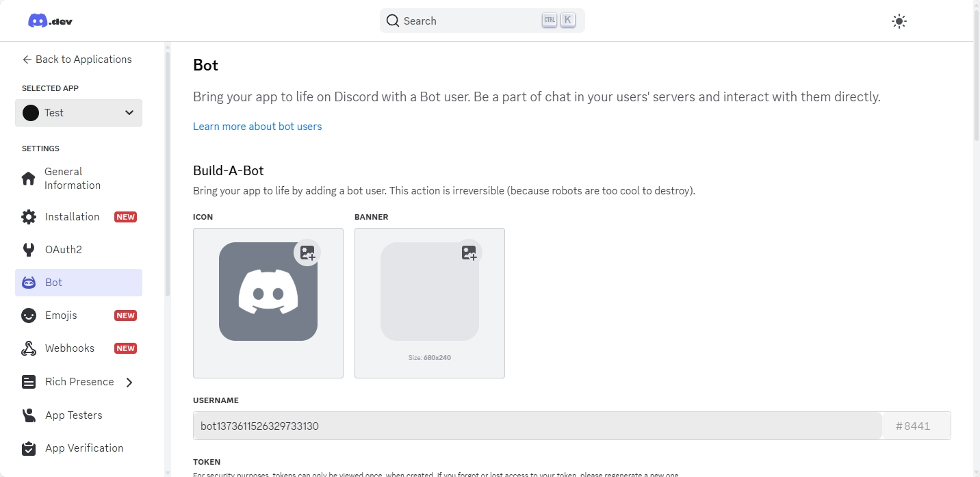Click the App Testers person icon

pos(29,415)
